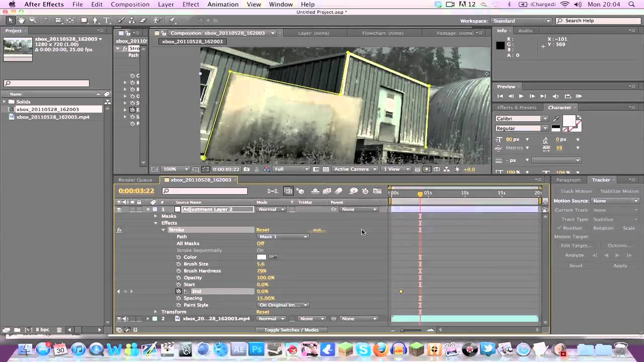Expand the Masks property group
The width and height of the screenshot is (644, 362).
pos(155,216)
